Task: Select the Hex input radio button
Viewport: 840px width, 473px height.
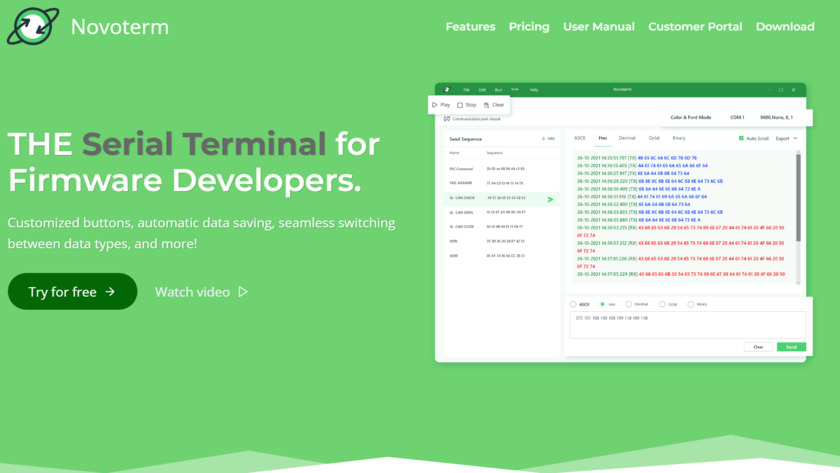Action: (x=602, y=304)
